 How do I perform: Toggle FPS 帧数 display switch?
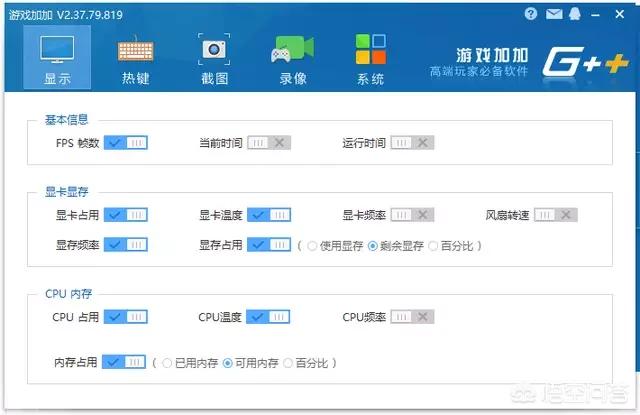pyautogui.click(x=126, y=143)
